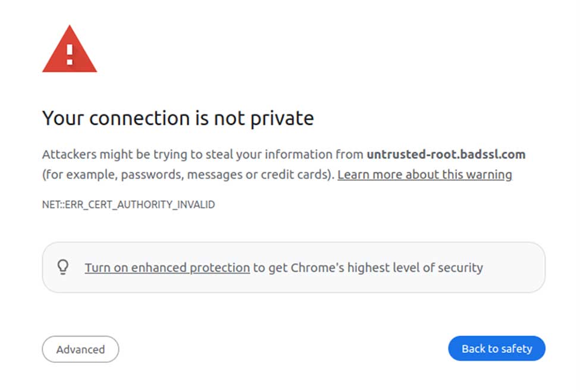Click the bold untrusted-root.badssl.com domain name

tap(446, 155)
